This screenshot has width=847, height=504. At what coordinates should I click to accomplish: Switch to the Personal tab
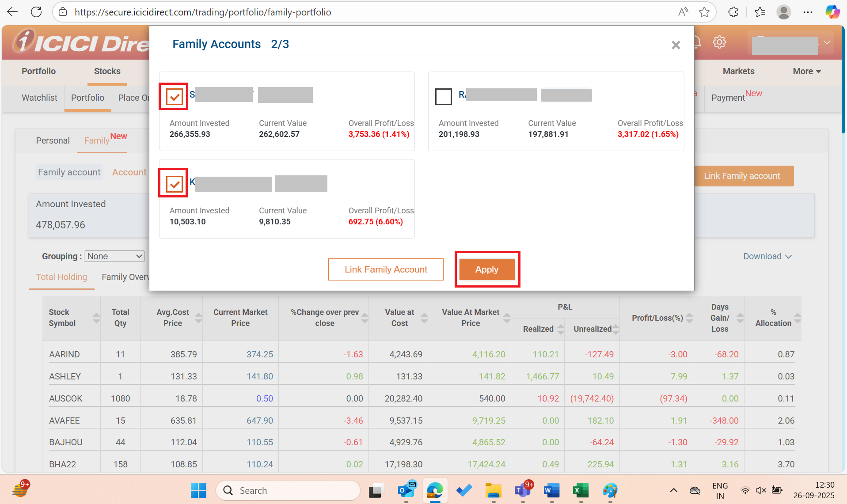point(53,140)
